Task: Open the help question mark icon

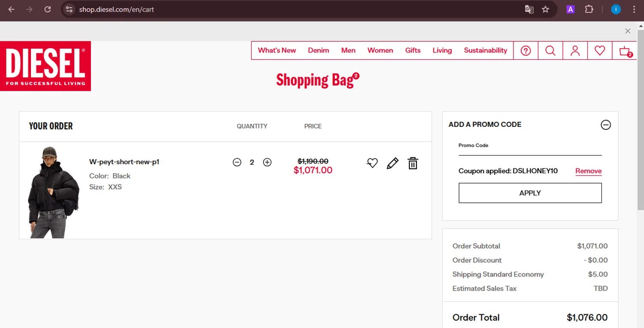Action: tap(526, 51)
